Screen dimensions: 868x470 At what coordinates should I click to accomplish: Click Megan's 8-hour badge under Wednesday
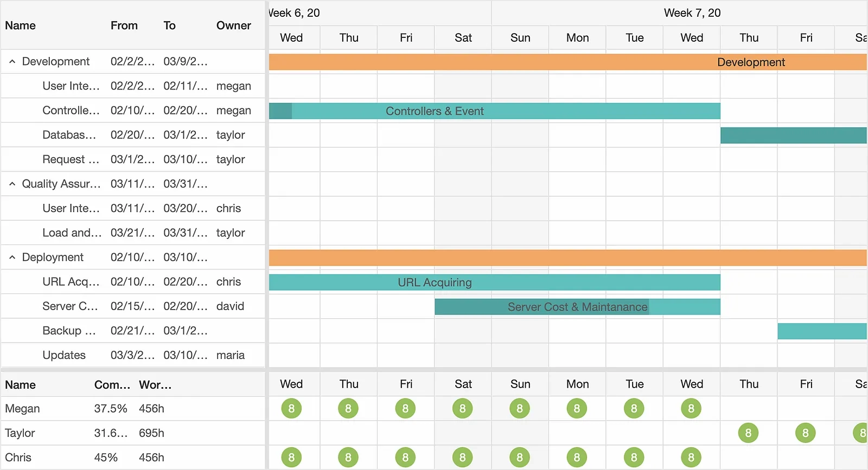(x=291, y=408)
